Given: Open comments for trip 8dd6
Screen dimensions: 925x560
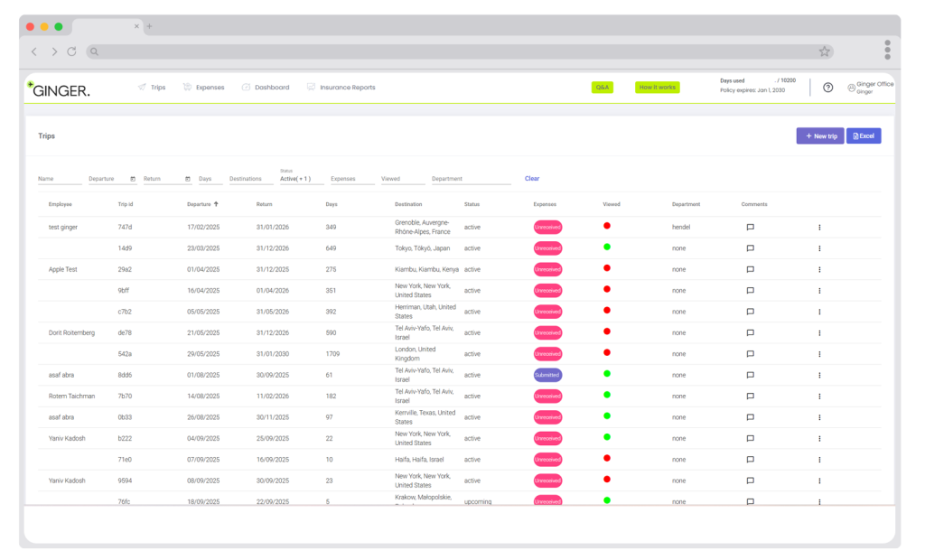Looking at the screenshot, I should (x=750, y=375).
